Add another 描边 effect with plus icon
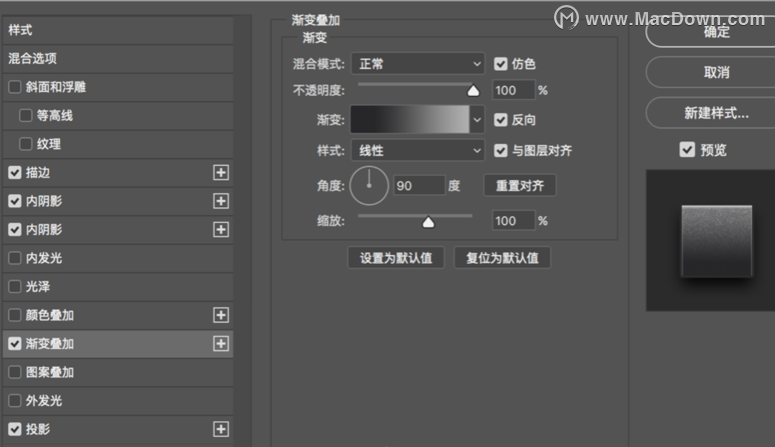This screenshot has height=447, width=775. coord(221,173)
